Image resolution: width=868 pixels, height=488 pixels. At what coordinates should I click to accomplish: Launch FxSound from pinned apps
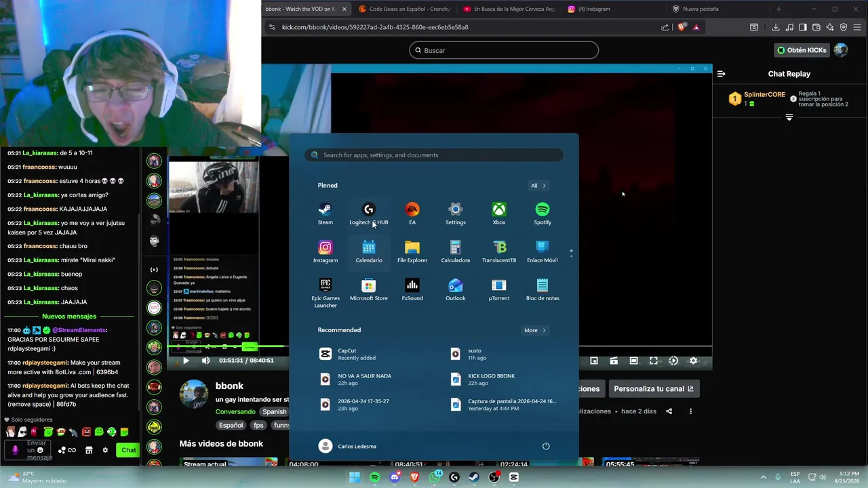(412, 289)
